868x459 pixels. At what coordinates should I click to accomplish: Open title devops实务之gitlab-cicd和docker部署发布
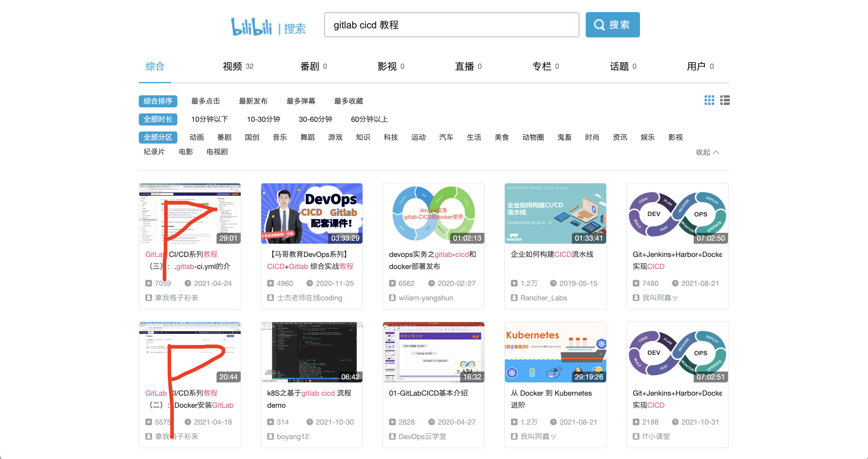coord(432,260)
